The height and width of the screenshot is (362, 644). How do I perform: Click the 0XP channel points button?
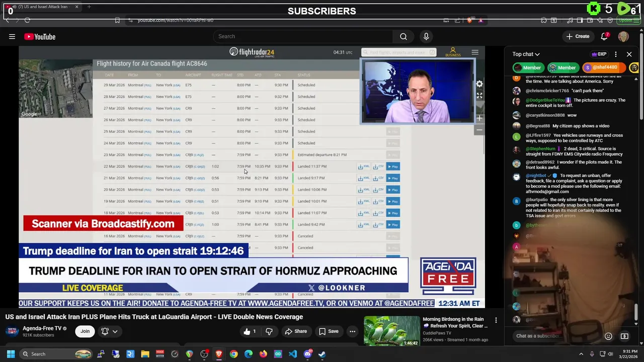coord(599,54)
